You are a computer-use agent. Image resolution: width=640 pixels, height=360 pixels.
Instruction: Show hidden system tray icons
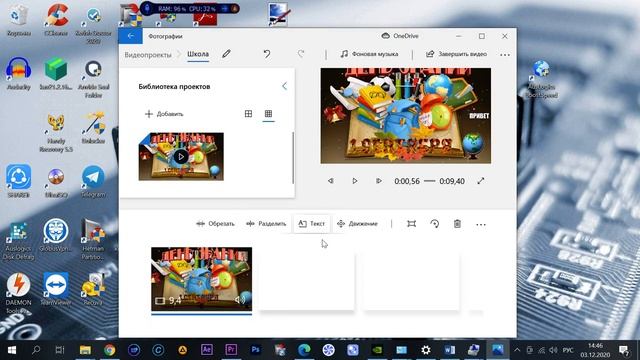[517, 350]
